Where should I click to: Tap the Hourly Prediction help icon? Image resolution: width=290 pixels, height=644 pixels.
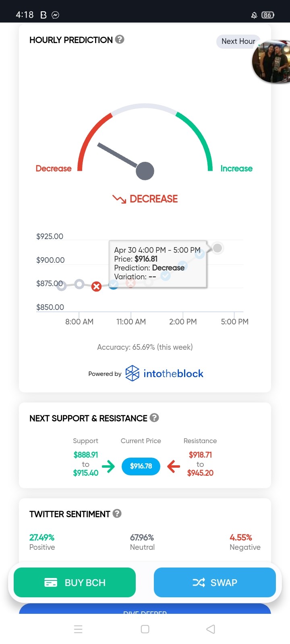120,39
